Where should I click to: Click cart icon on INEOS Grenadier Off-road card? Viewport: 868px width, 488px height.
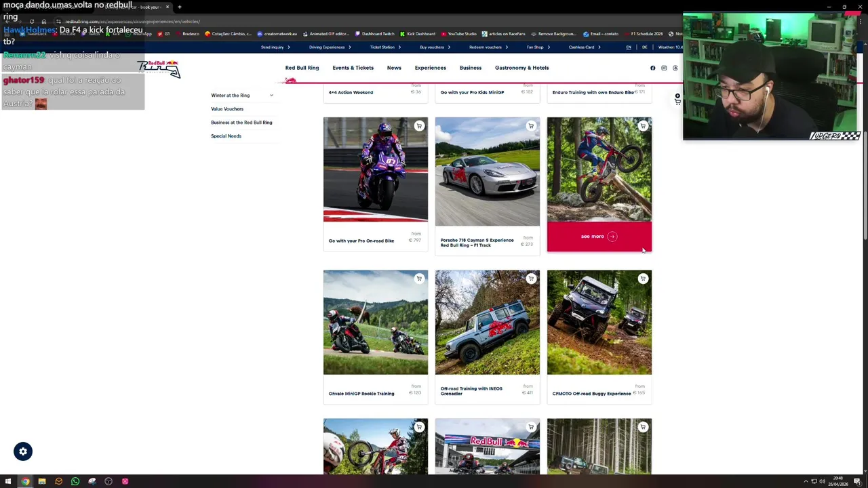pyautogui.click(x=531, y=279)
